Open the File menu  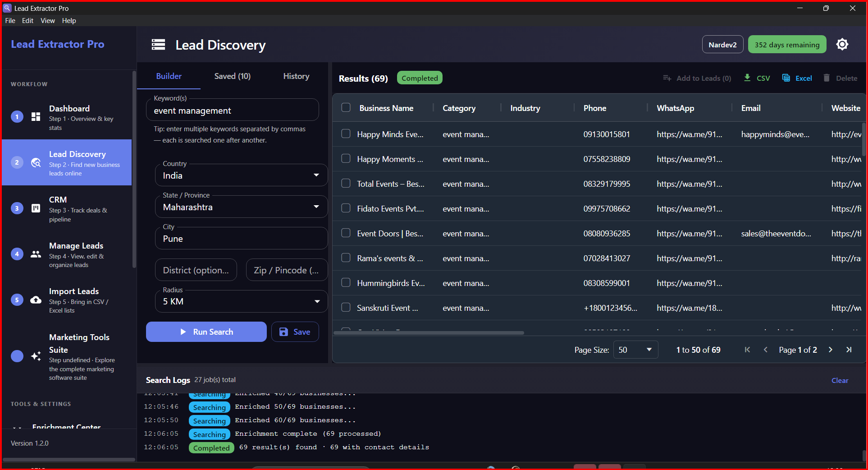coord(10,21)
